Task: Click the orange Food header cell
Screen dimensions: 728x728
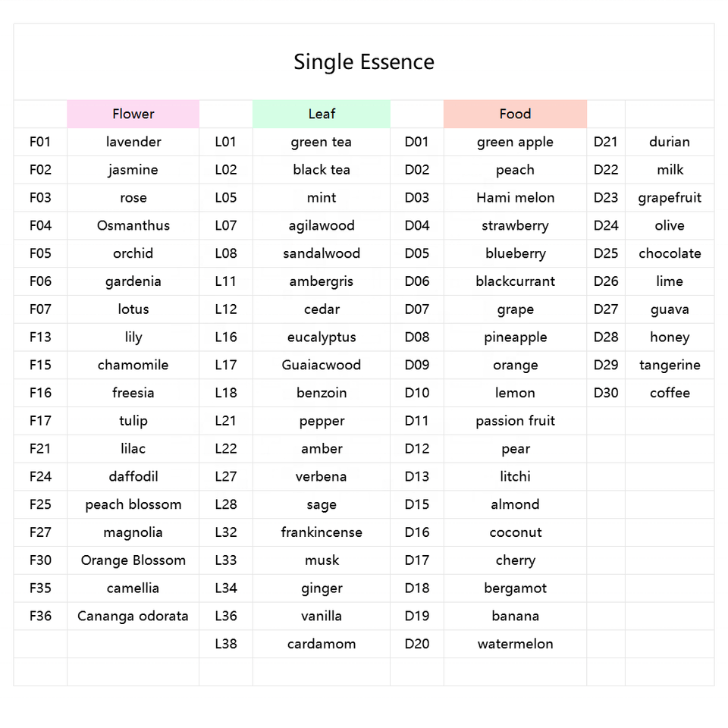Action: [x=515, y=114]
